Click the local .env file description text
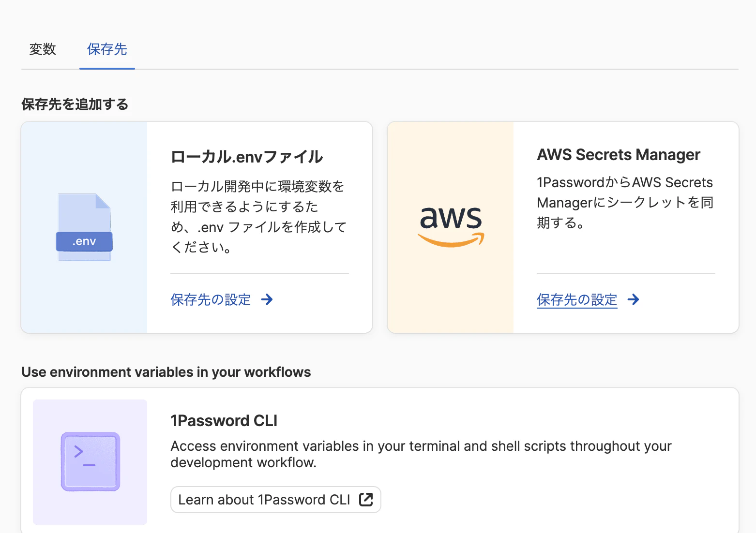 (x=258, y=217)
